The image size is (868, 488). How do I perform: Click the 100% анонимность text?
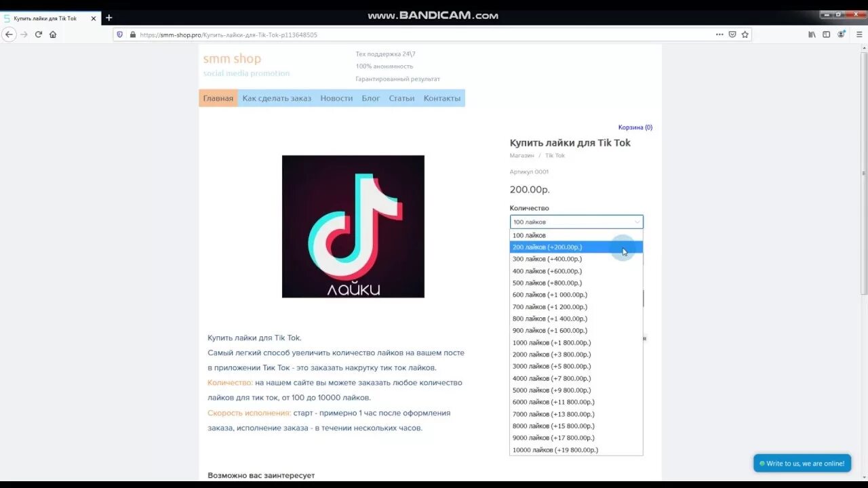(384, 66)
